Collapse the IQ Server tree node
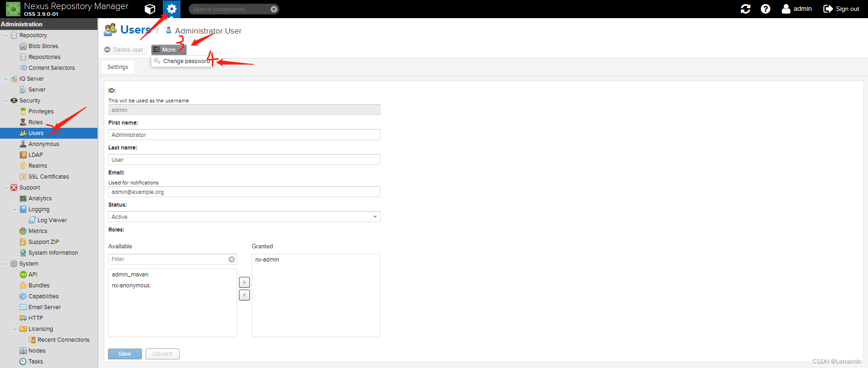868x368 pixels. (x=5, y=79)
